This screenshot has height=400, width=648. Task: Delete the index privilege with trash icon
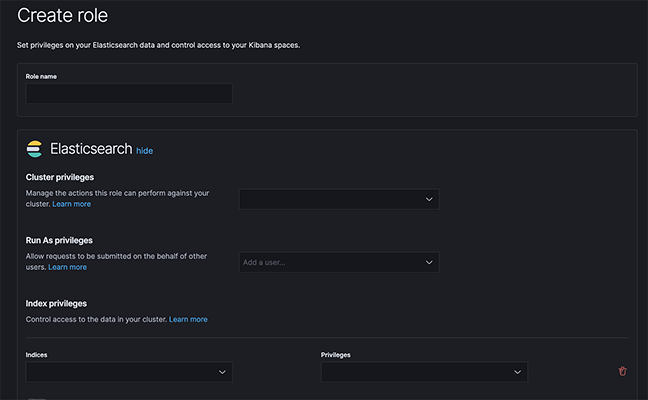(x=622, y=371)
